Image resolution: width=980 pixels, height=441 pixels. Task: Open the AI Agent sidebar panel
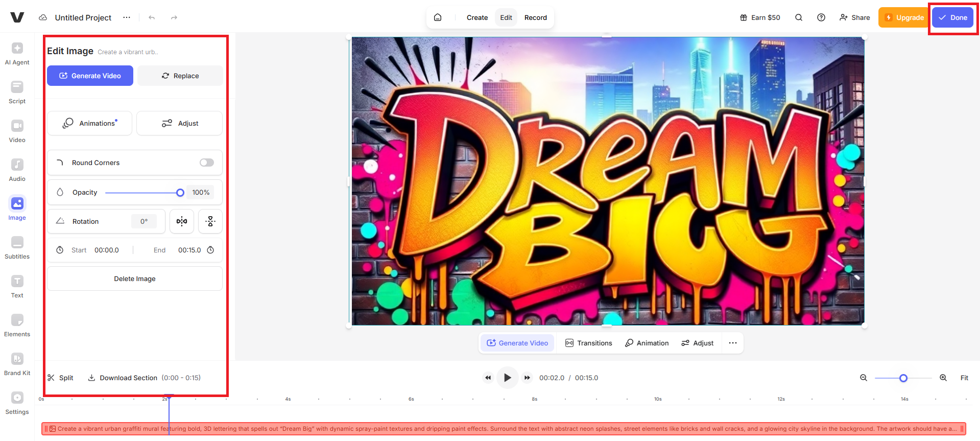coord(17,54)
